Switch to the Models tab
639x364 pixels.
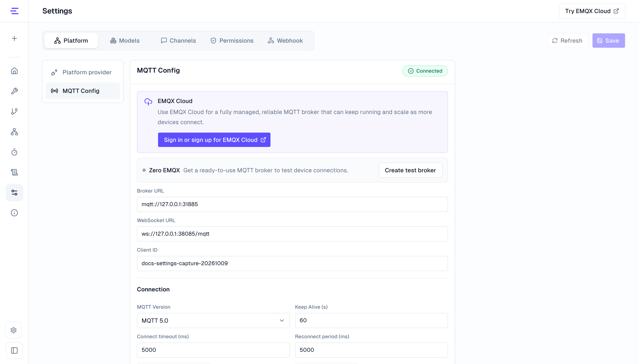tap(125, 41)
